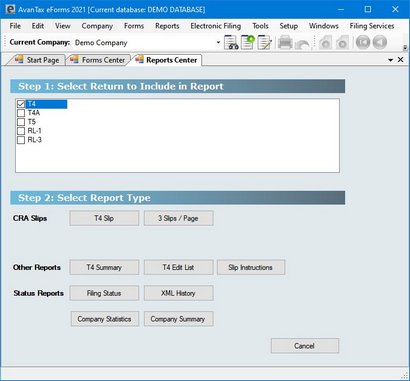Image resolution: width=410 pixels, height=381 pixels.
Task: Click the toolbar overflow options arrow
Action: click(405, 48)
